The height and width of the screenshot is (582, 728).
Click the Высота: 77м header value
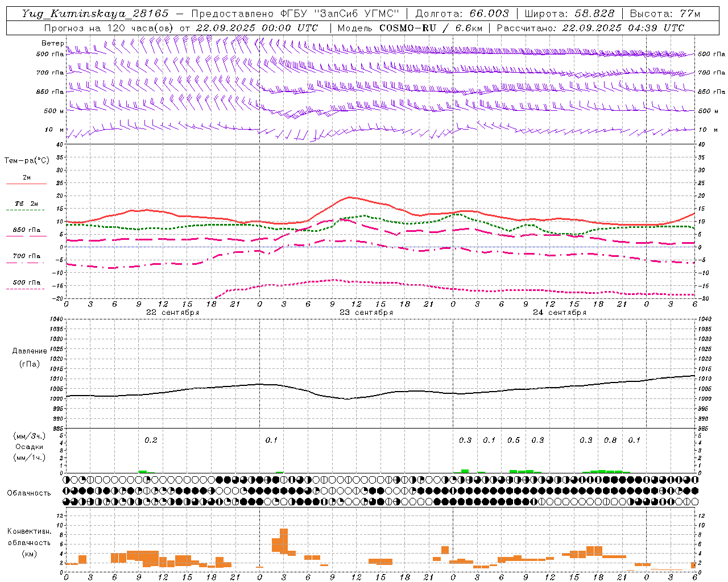coord(665,14)
